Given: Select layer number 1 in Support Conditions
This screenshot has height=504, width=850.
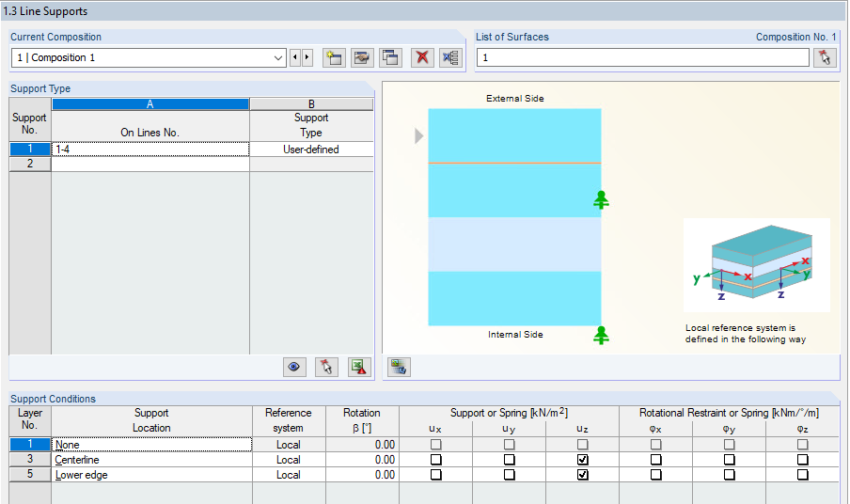Looking at the screenshot, I should pyautogui.click(x=30, y=445).
